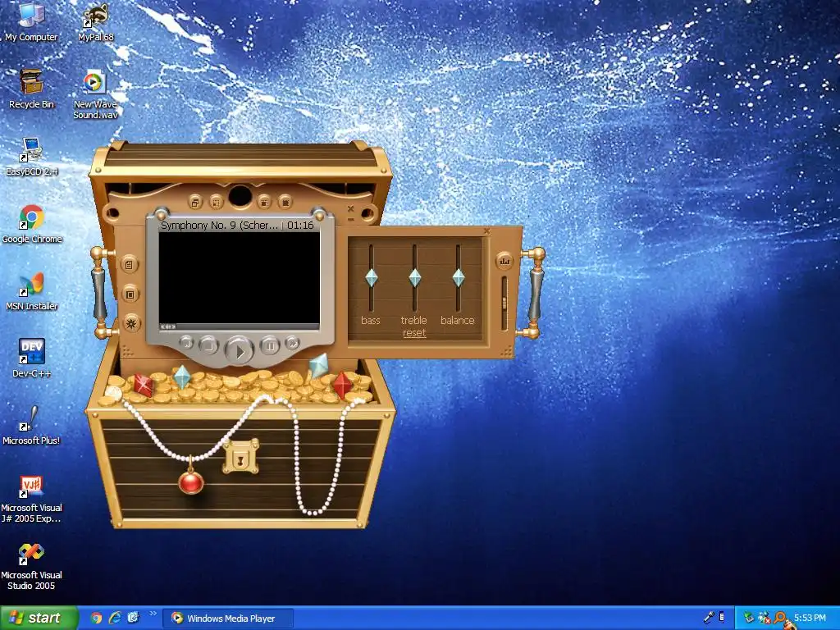840x630 pixels.
Task: Select the Google Chrome desktop shortcut
Action: (32, 224)
